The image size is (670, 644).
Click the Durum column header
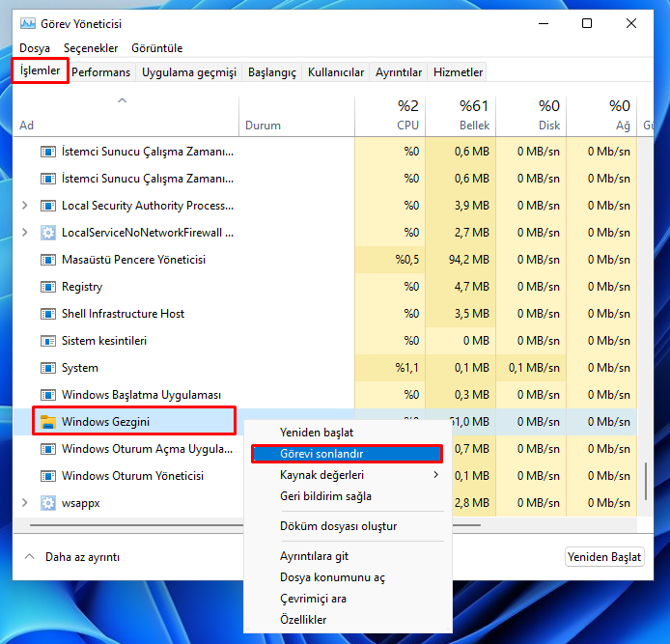coord(296,116)
